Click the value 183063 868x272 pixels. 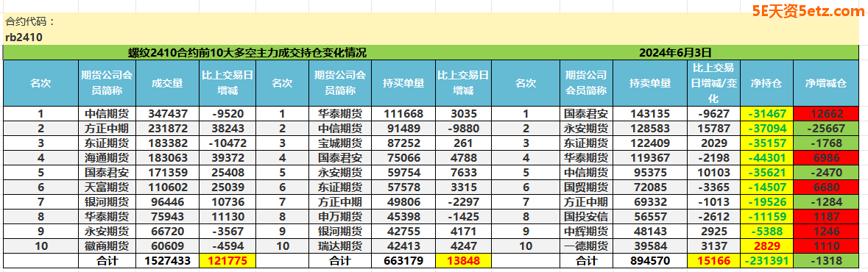point(167,158)
